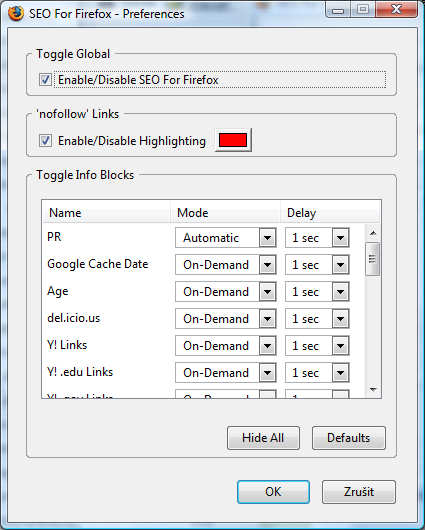
Task: Select the PR row name
Action: pos(54,237)
